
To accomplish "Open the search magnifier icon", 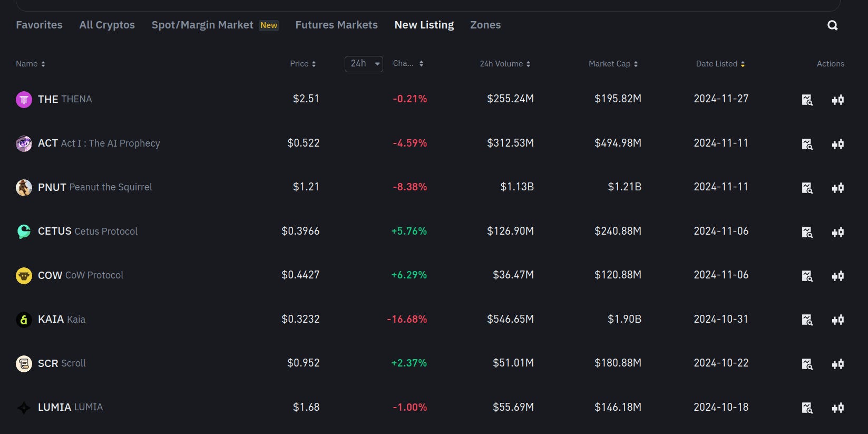I will (832, 25).
